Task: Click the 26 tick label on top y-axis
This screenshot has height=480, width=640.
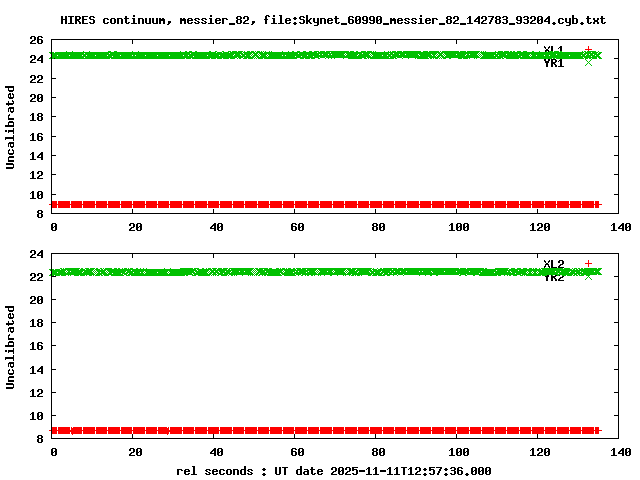Action: (x=35, y=40)
